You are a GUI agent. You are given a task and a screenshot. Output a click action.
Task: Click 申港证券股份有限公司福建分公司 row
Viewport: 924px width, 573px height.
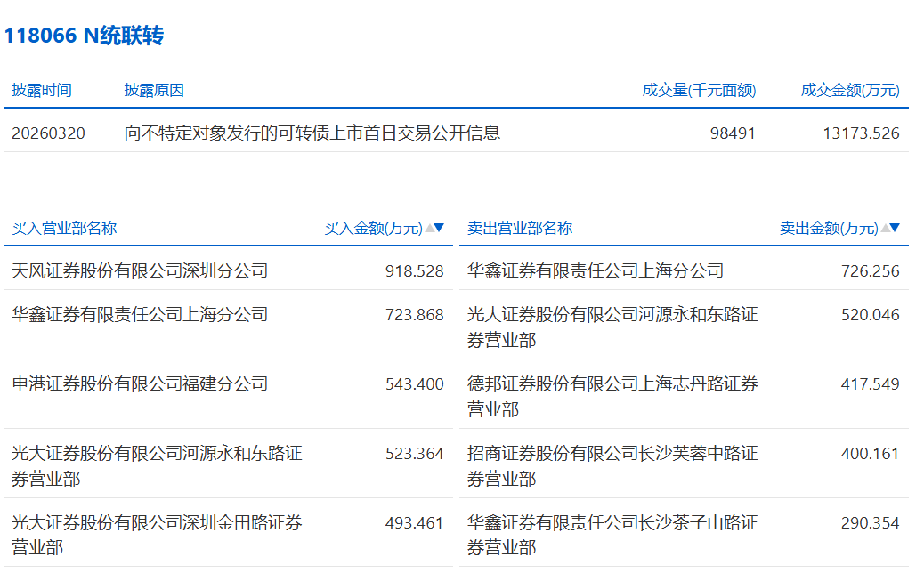pyautogui.click(x=140, y=384)
